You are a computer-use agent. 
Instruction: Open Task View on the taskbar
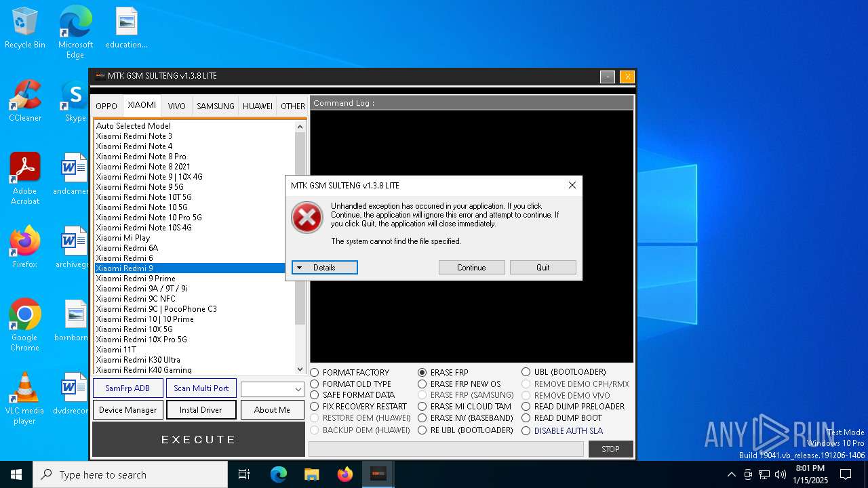244,474
